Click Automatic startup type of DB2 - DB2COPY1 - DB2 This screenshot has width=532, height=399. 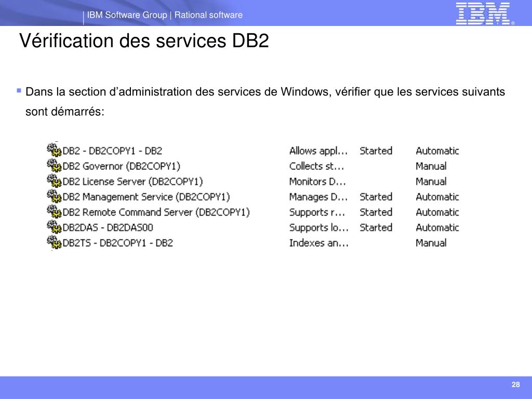click(437, 151)
